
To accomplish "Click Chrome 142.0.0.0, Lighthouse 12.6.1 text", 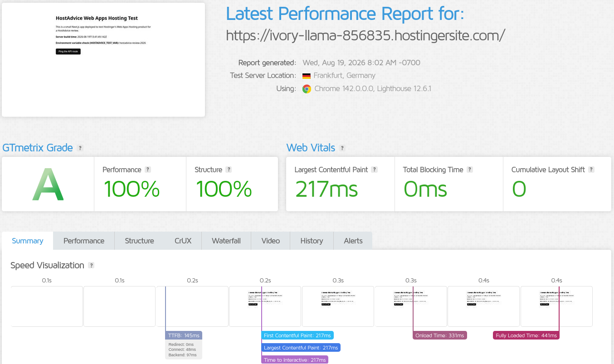I will (373, 89).
